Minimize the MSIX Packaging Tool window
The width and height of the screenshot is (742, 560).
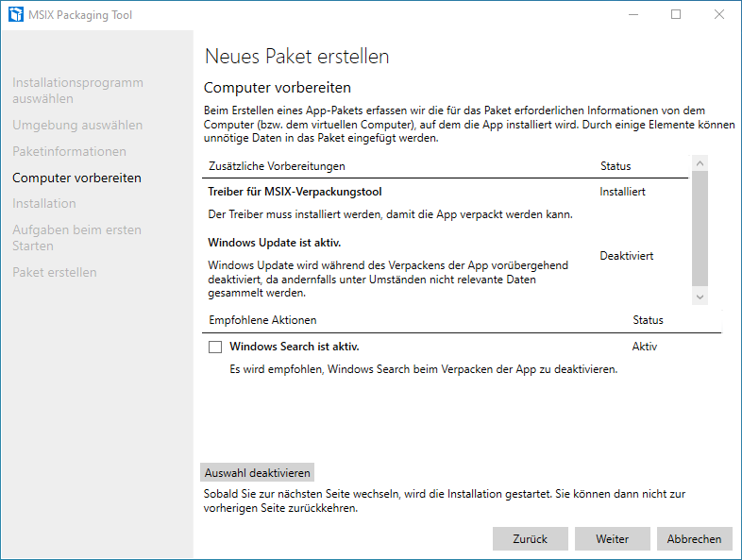(x=633, y=15)
